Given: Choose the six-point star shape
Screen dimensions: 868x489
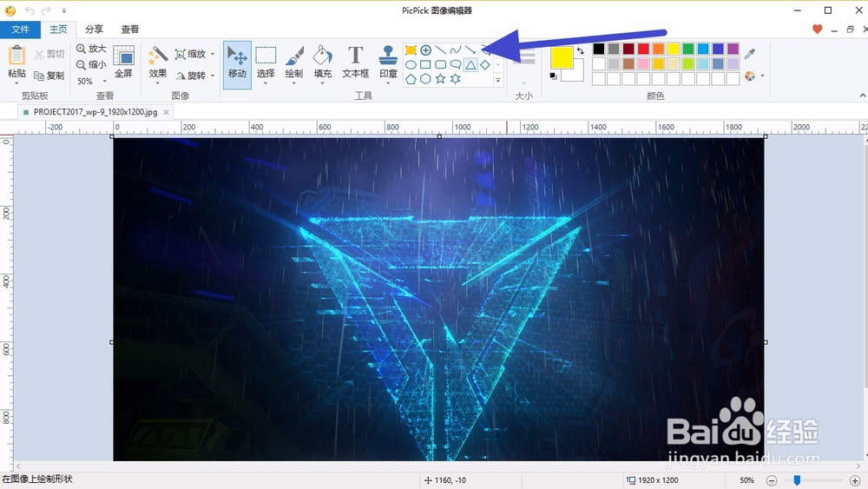Looking at the screenshot, I should (x=456, y=79).
